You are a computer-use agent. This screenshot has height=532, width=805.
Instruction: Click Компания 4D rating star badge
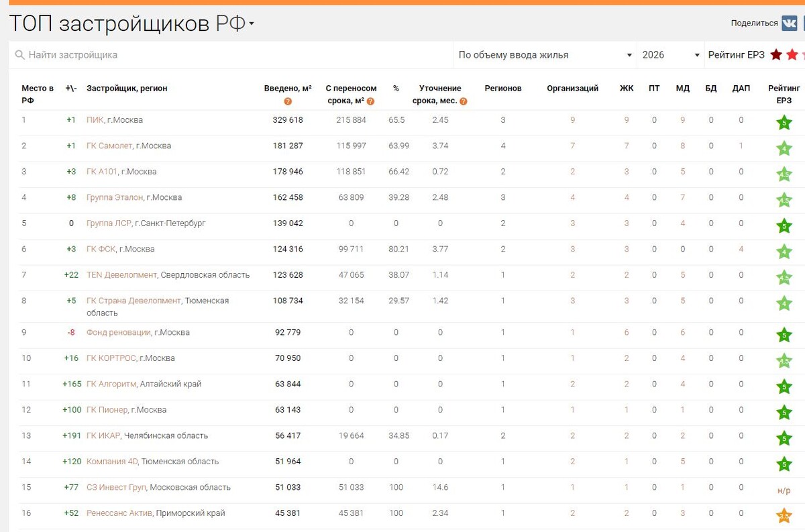point(784,464)
